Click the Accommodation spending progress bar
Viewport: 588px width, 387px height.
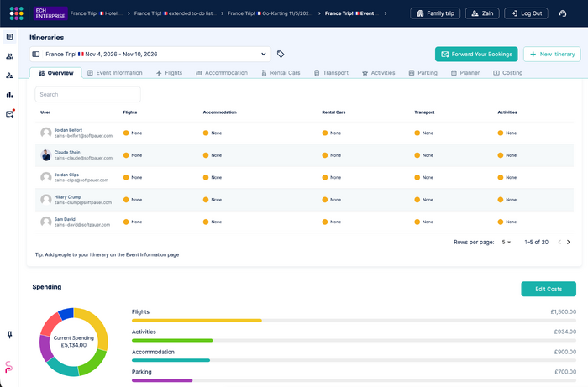pyautogui.click(x=354, y=360)
